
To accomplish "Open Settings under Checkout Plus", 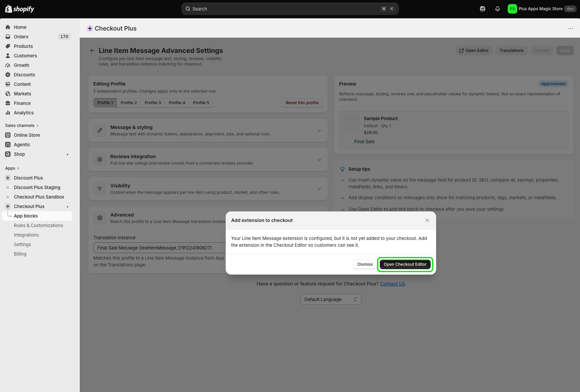I will 22,244.
